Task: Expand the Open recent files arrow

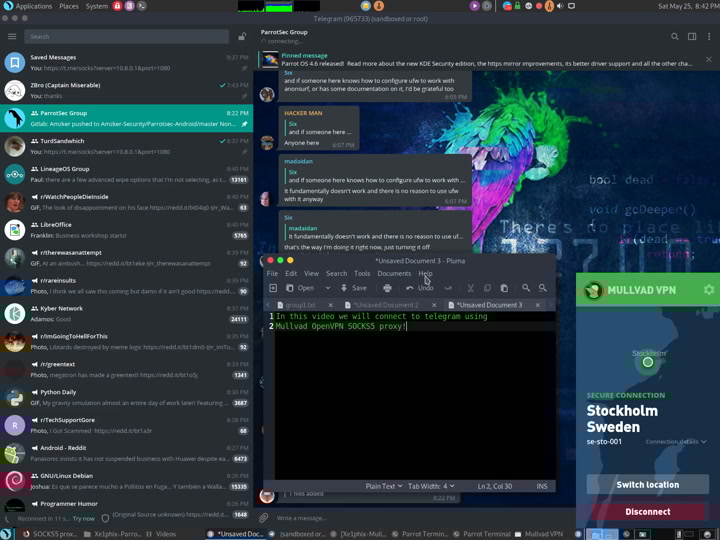Action: 328,288
